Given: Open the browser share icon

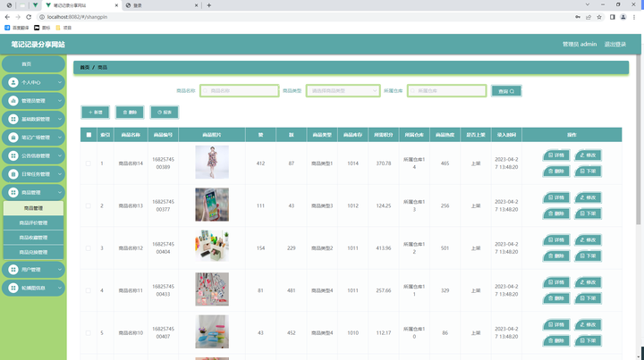Looking at the screenshot, I should [589, 17].
